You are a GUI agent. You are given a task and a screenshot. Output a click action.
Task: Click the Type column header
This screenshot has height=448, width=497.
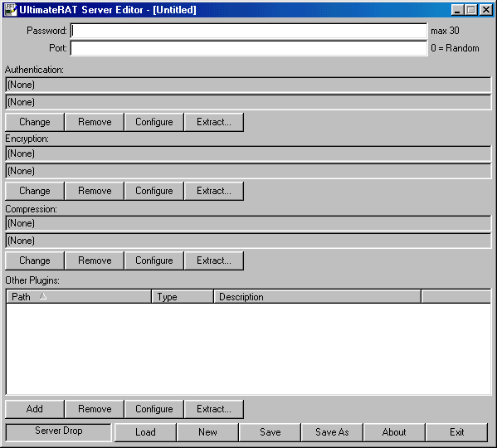pos(183,297)
